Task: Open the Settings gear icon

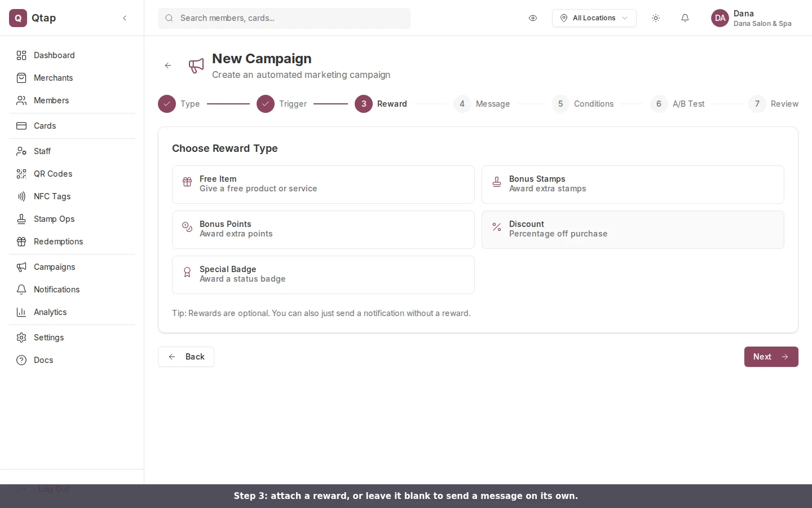Action: [21, 338]
